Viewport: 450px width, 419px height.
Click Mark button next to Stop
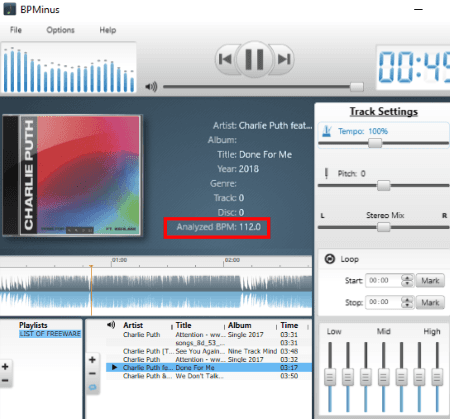[x=430, y=303]
